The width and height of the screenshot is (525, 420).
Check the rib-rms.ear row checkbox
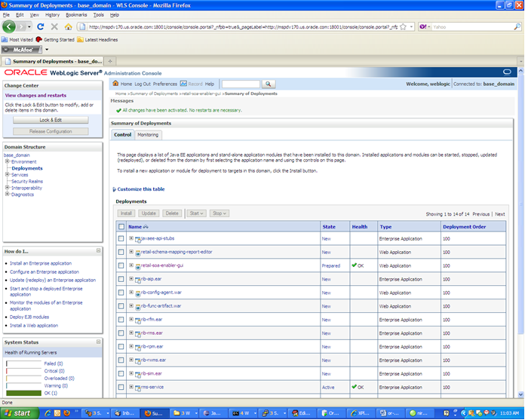point(121,333)
